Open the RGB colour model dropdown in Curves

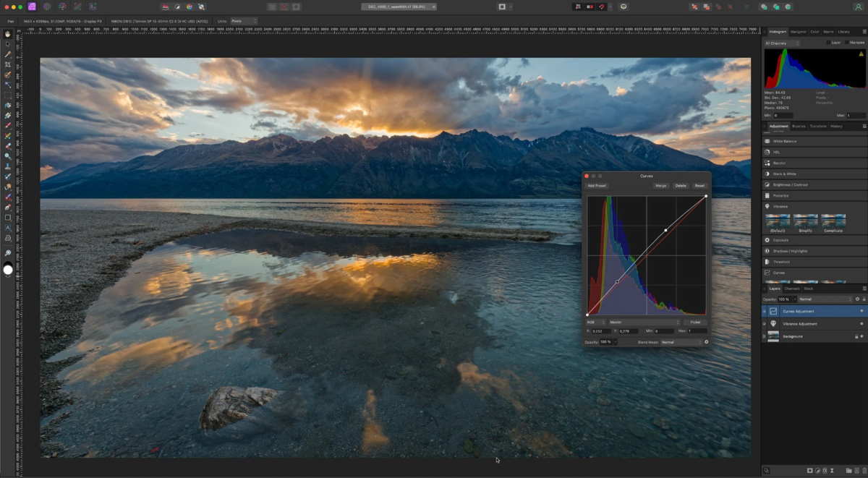595,322
